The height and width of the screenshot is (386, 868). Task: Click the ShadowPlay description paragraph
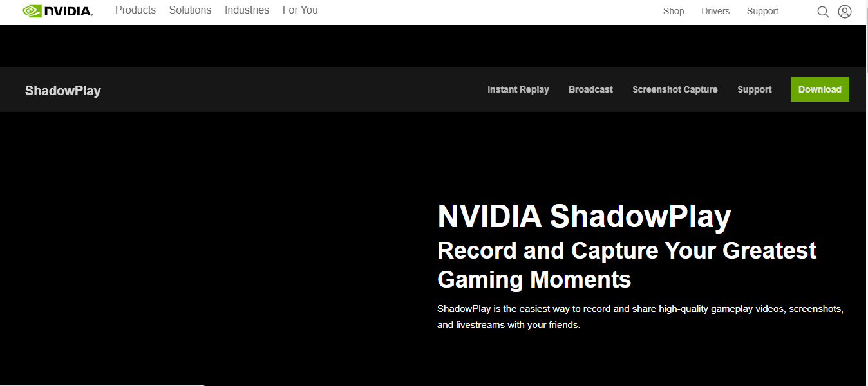[x=640, y=317]
